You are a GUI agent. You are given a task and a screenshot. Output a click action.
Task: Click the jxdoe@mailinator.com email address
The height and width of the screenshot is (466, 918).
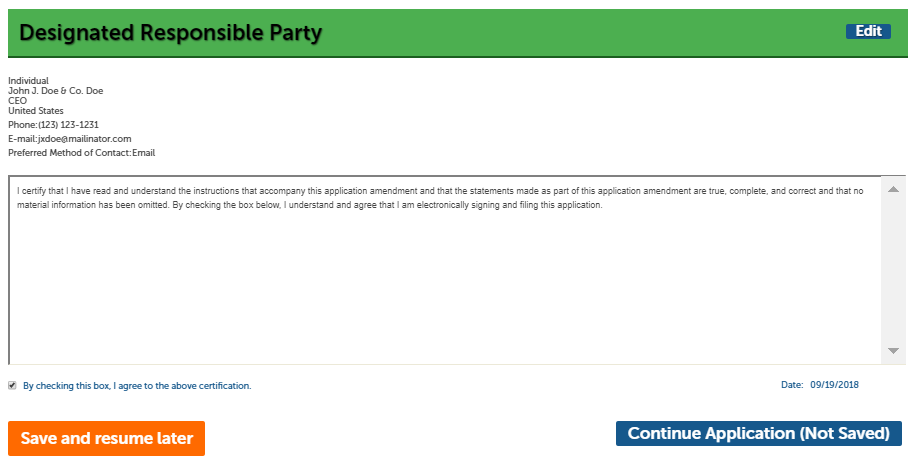(x=85, y=139)
